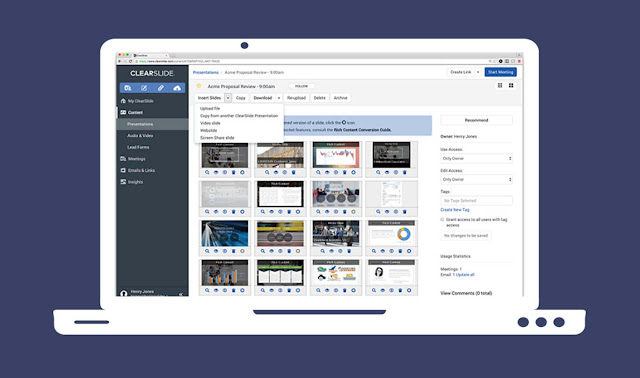Toggle visibility eye on the bar chart slide
Viewport: 640px width, 378px height.
click(216, 290)
